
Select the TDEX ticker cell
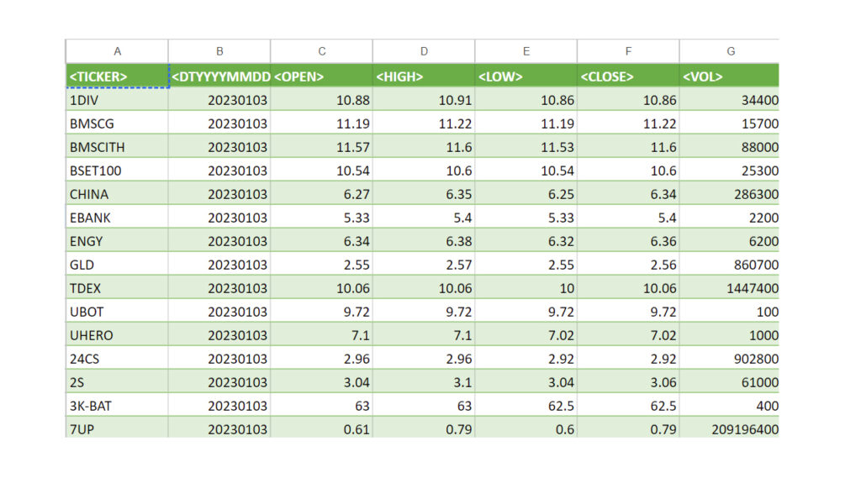tap(117, 288)
